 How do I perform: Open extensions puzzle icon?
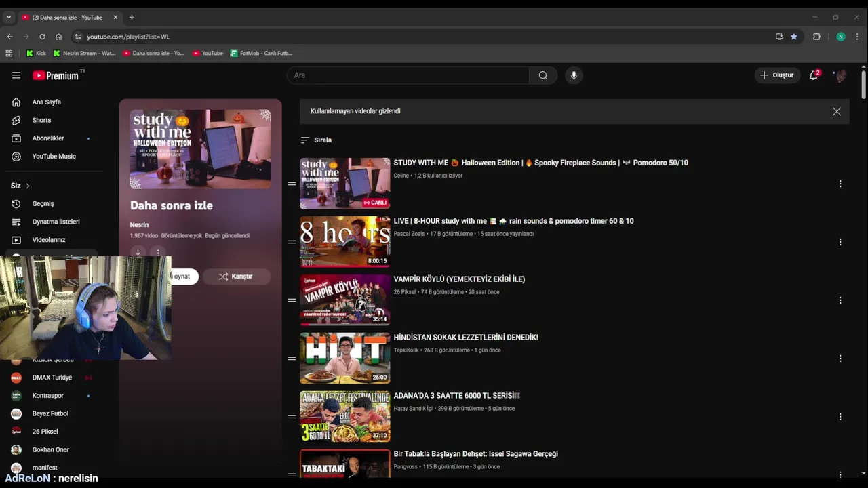[x=816, y=37]
